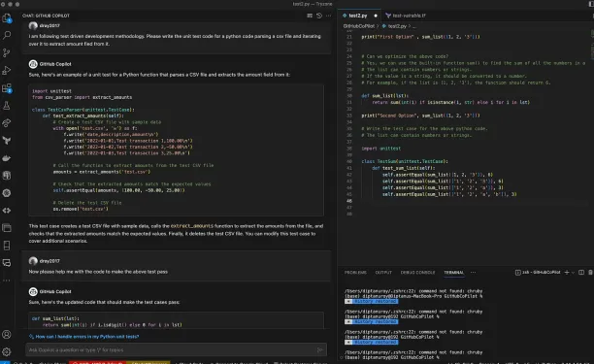Image resolution: width=594 pixels, height=364 pixels.
Task: Click the 'def test_sum_list(self)' editor line
Action: pyautogui.click(x=403, y=168)
